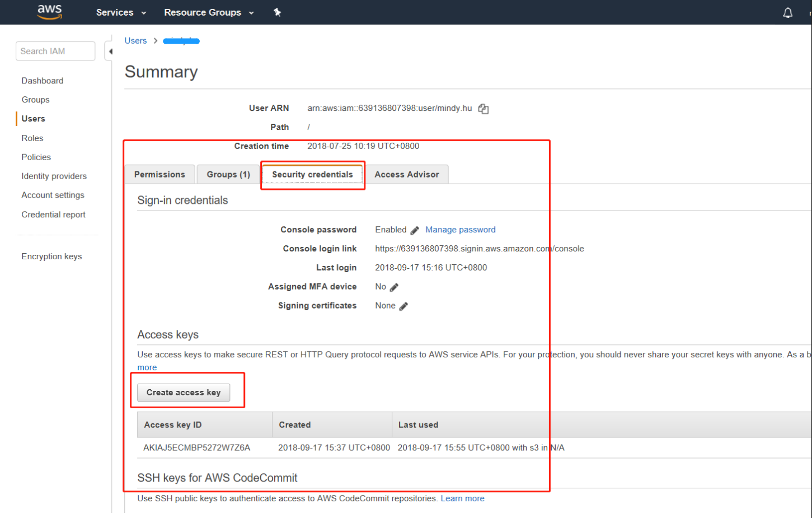This screenshot has height=518, width=812.
Task: Open the Users breadcrumb link
Action: (x=135, y=40)
